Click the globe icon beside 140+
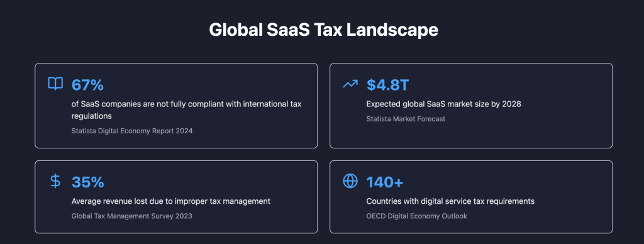The image size is (644, 244). (x=350, y=181)
